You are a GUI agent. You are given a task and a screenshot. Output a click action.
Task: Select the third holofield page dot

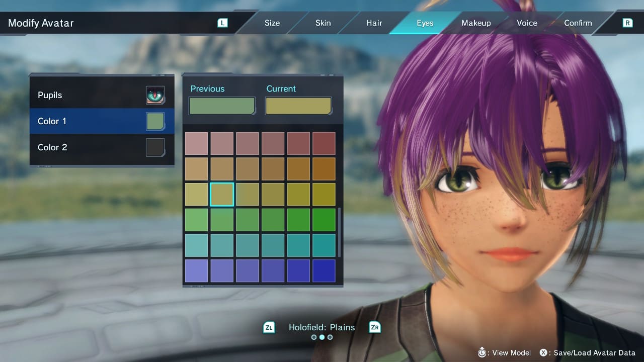pyautogui.click(x=330, y=337)
